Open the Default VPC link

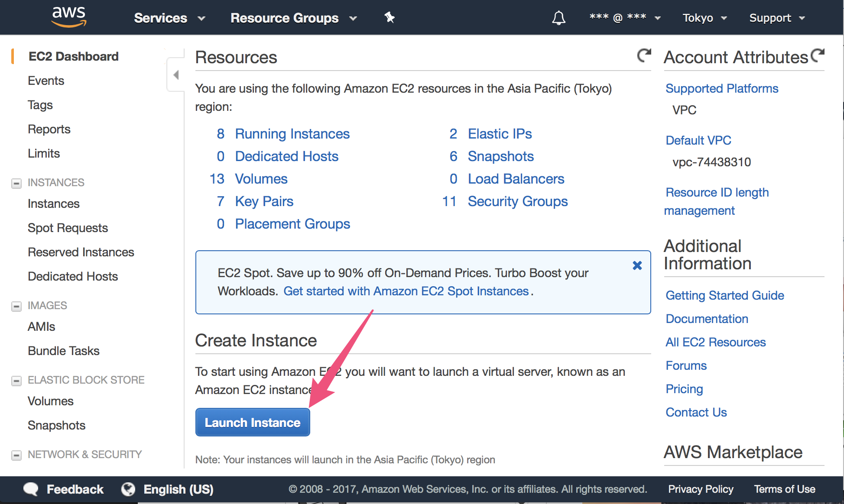(698, 140)
